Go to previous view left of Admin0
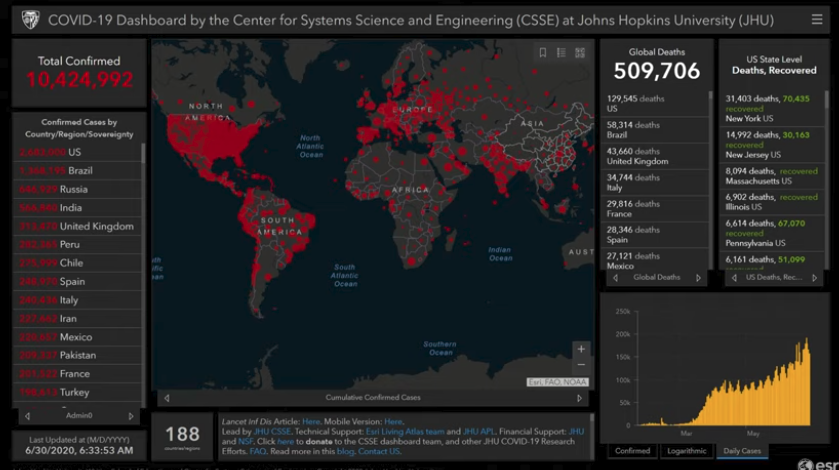Viewport: 839px width, 470px height. (27, 416)
